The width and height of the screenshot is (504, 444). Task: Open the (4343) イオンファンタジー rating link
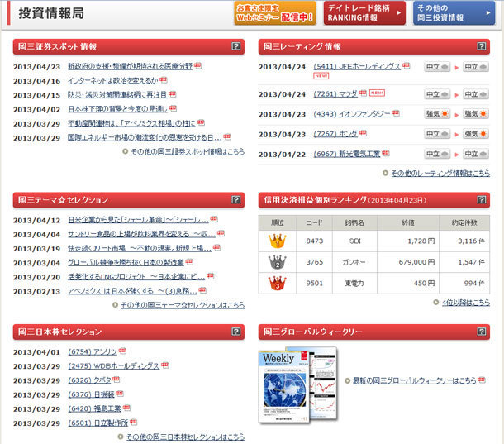click(352, 113)
